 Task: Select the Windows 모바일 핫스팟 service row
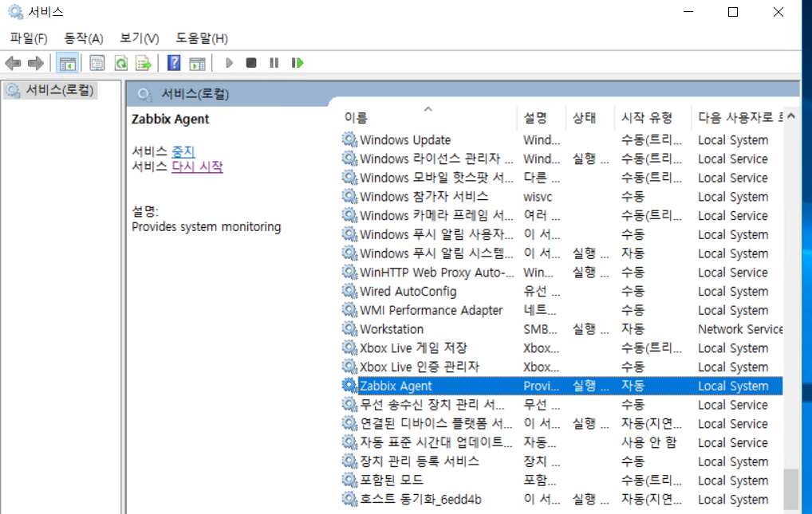562,178
